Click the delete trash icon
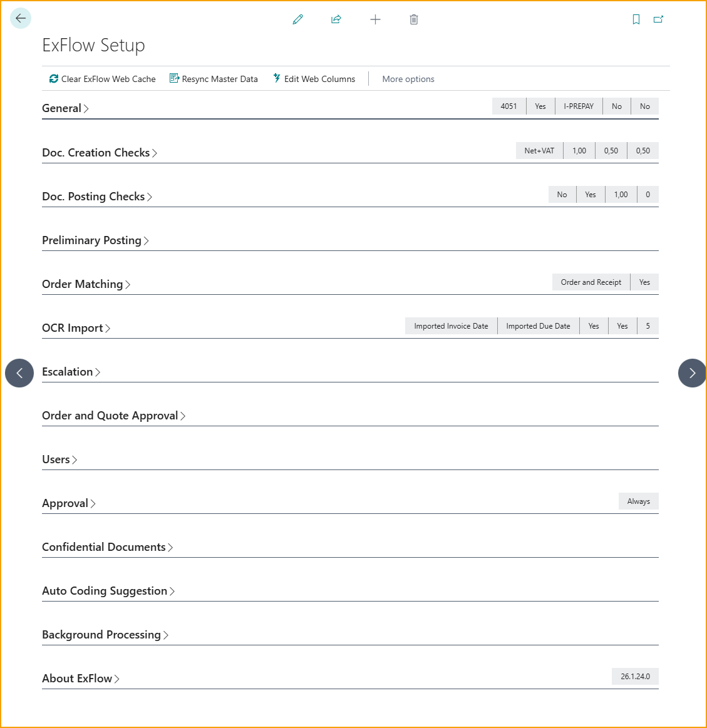707x728 pixels. [x=413, y=19]
